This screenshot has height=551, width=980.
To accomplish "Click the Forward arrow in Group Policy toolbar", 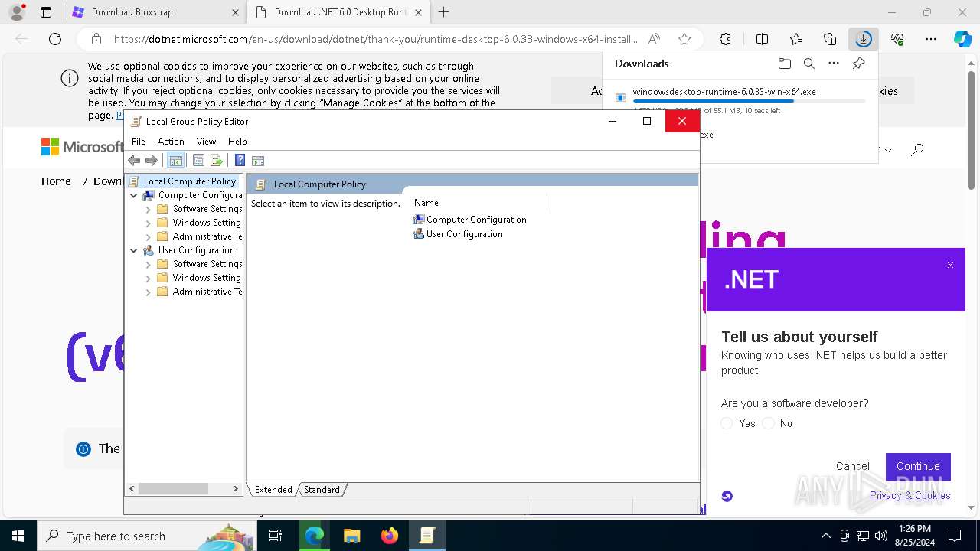I will (x=152, y=160).
